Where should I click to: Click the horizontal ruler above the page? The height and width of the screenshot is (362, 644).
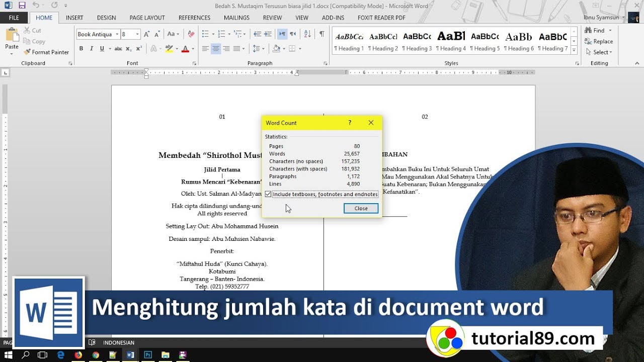pos(323,72)
